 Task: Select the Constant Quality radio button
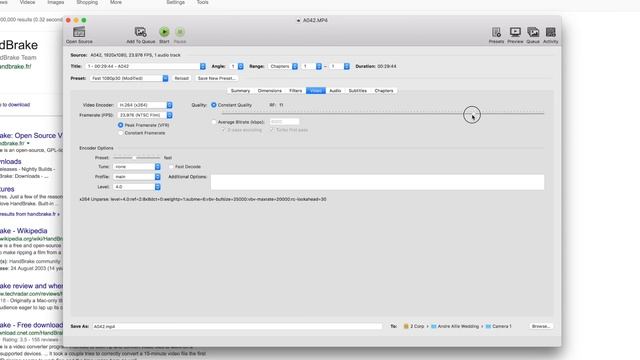tap(214, 105)
